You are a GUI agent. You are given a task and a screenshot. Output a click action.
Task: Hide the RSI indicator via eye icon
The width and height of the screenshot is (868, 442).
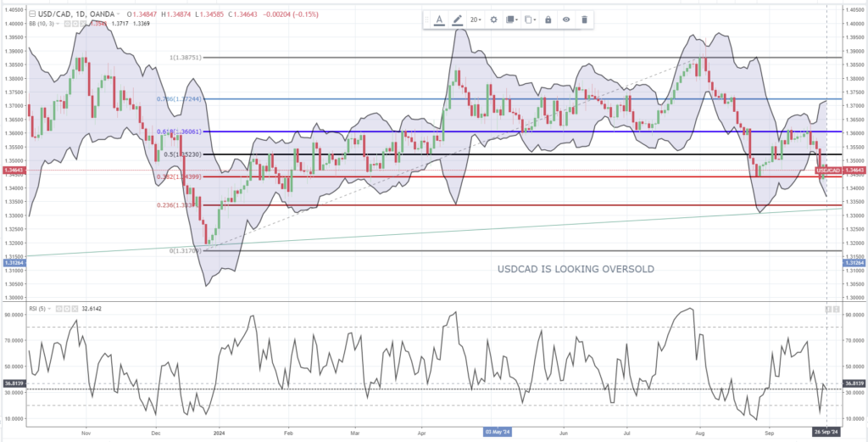click(x=61, y=308)
